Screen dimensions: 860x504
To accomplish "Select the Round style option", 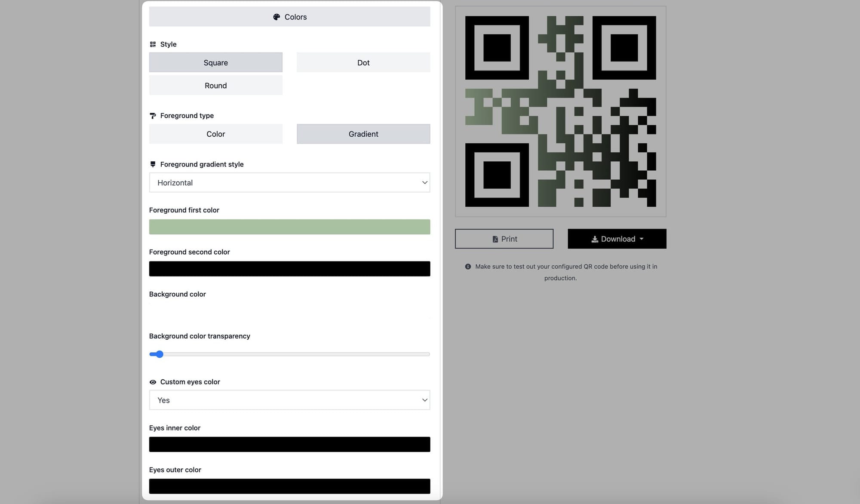I will point(216,85).
